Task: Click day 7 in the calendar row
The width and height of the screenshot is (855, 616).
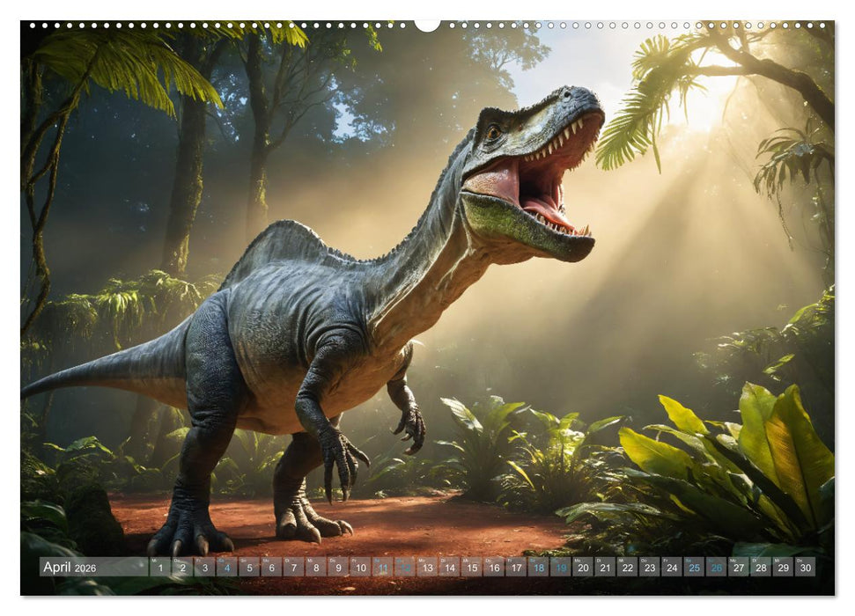Action: (293, 568)
